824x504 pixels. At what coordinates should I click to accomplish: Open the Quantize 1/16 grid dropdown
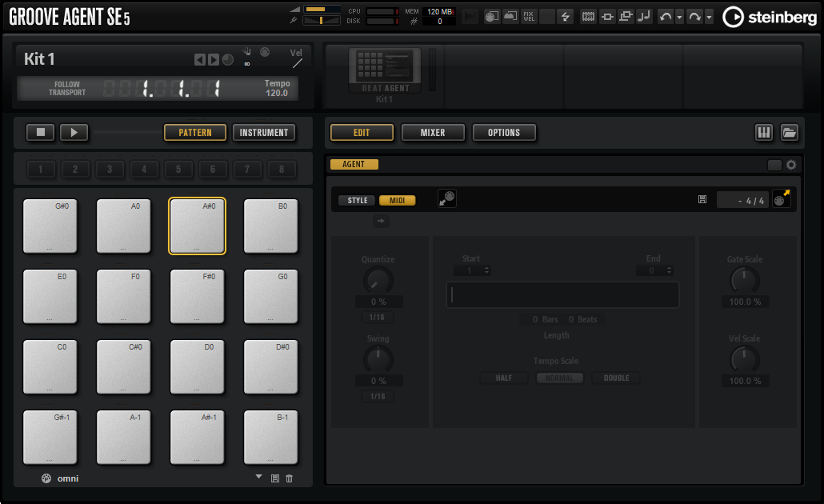point(377,318)
